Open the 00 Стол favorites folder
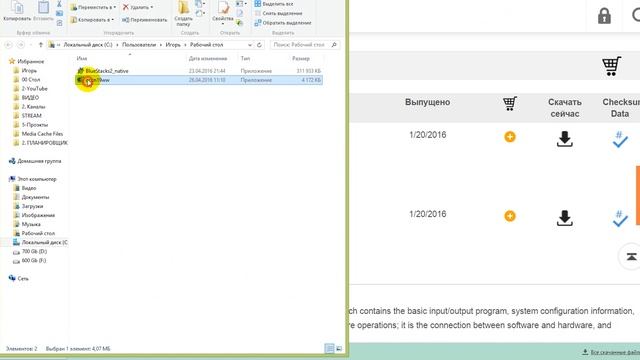This screenshot has width=640, height=360. pos(31,80)
